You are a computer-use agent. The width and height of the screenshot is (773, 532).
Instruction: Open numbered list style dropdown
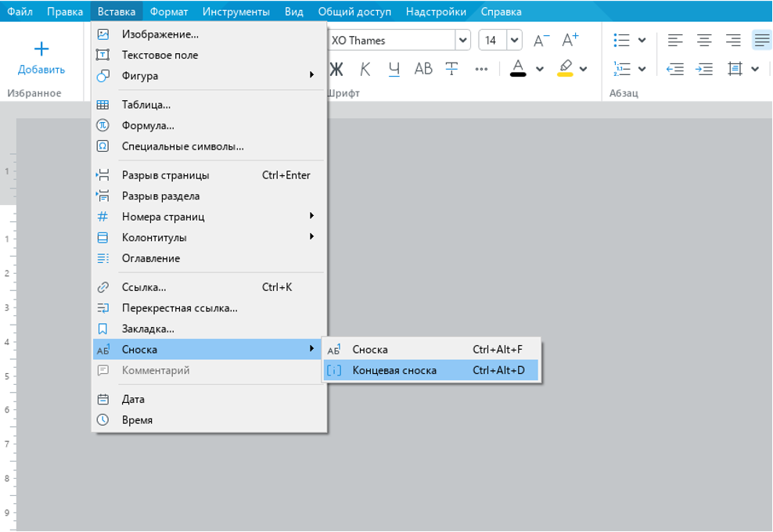(x=642, y=69)
